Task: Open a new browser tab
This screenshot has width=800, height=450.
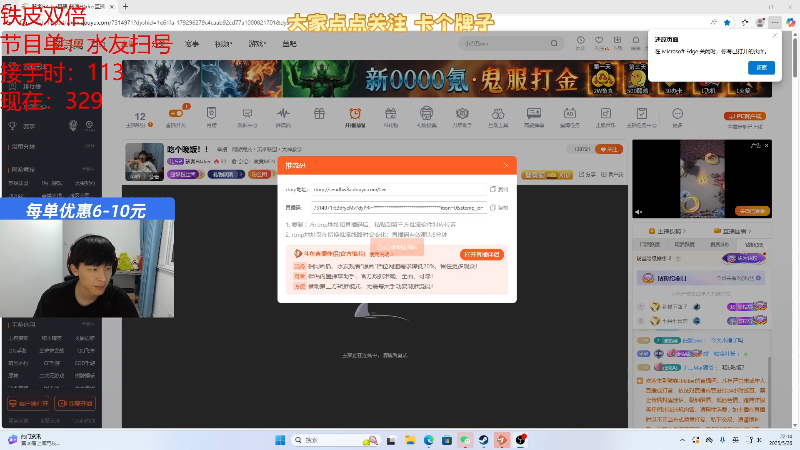Action: coord(126,7)
